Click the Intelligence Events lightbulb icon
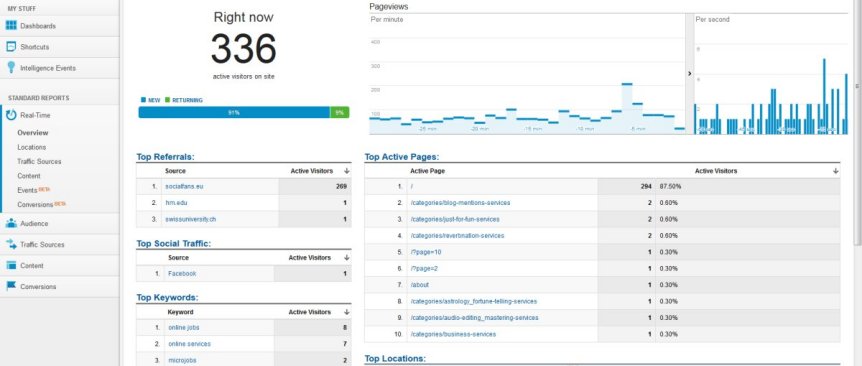 click(11, 68)
